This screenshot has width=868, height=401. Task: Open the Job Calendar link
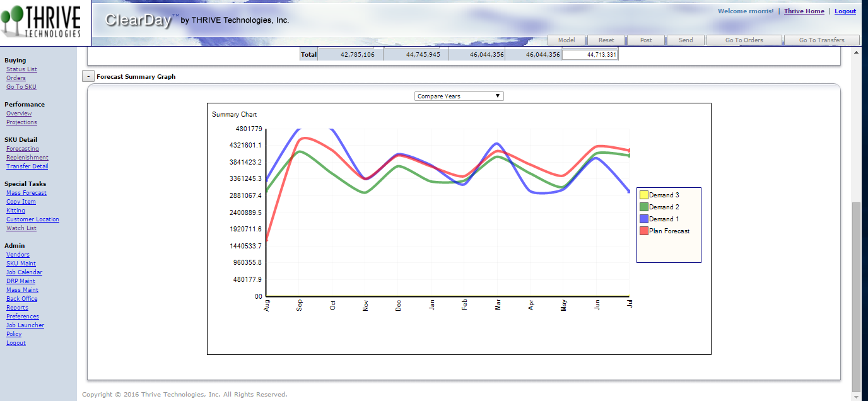click(25, 272)
